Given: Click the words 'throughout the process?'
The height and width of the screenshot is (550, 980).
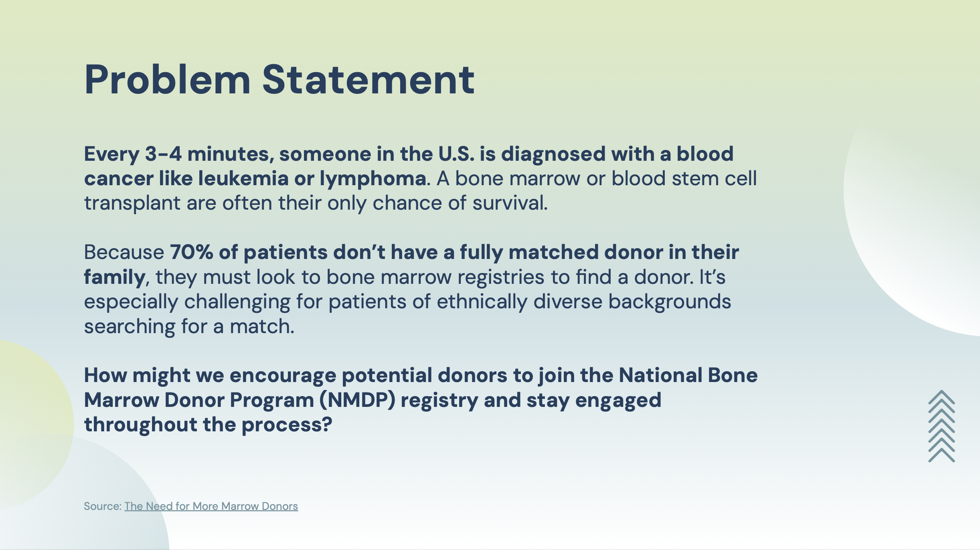Looking at the screenshot, I should tap(208, 425).
